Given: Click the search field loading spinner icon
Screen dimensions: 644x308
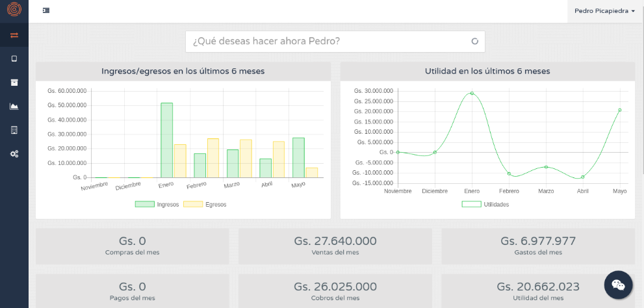Looking at the screenshot, I should tap(474, 42).
